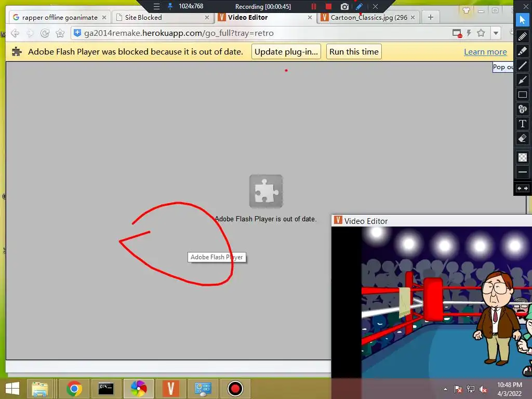Viewport: 532px width, 399px height.
Task: Click the blocked popup indicator icon
Action: pos(457,33)
